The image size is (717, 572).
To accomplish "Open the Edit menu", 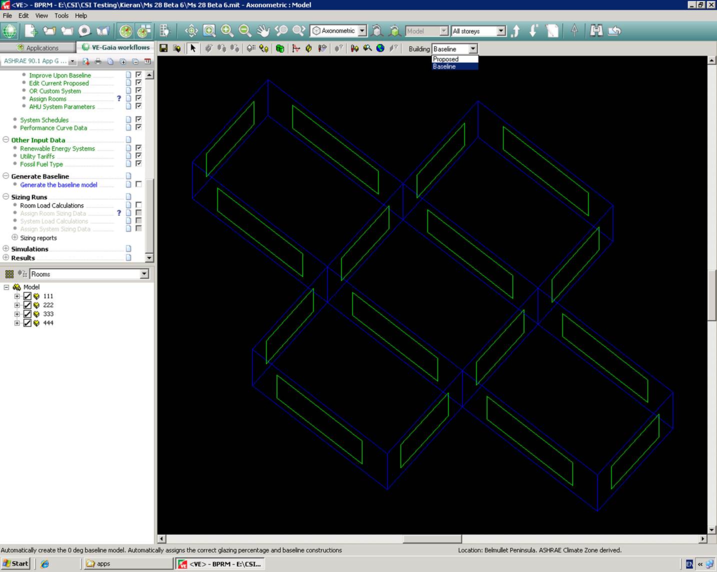I will [23, 16].
